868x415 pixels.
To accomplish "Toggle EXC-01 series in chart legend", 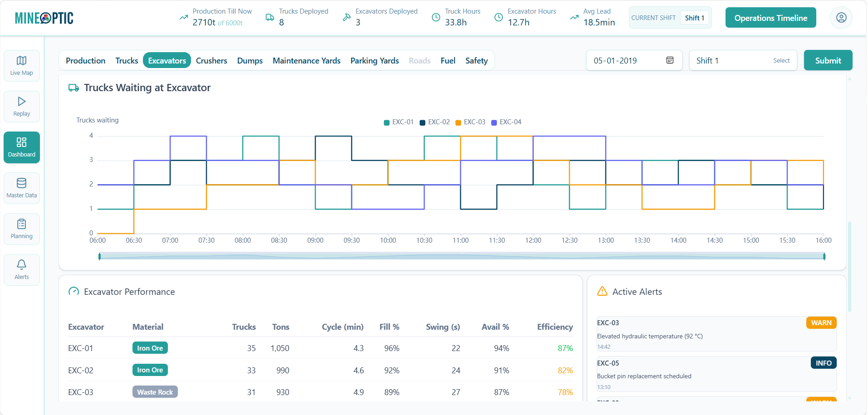I will click(399, 122).
